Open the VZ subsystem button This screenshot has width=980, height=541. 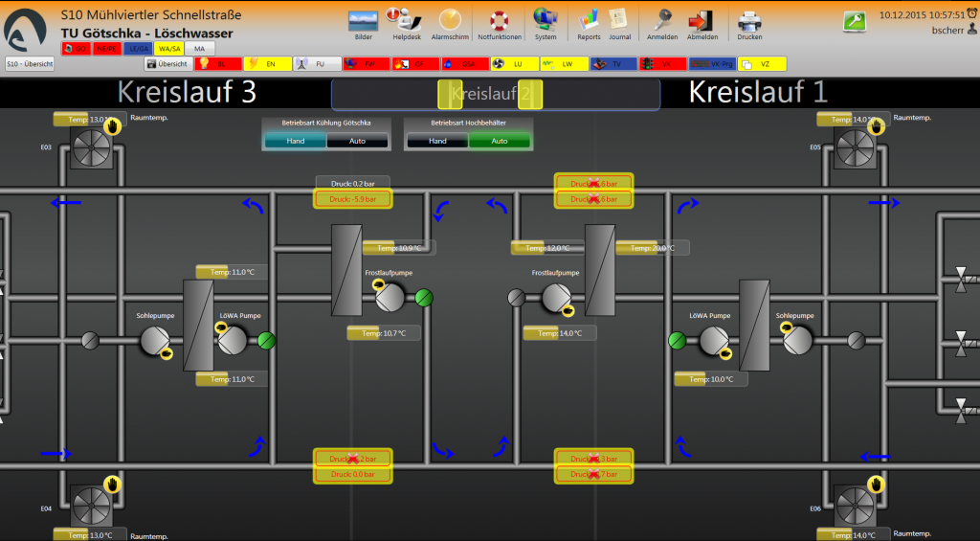coord(762,64)
